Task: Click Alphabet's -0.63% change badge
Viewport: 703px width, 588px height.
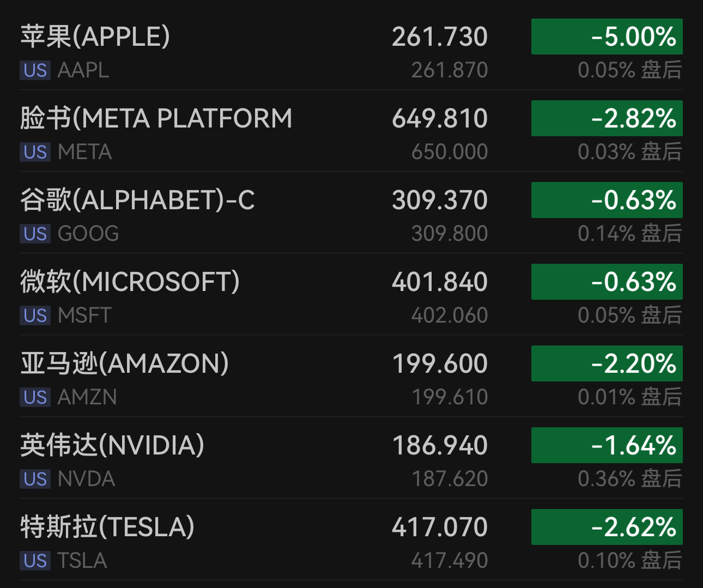Action: click(607, 201)
